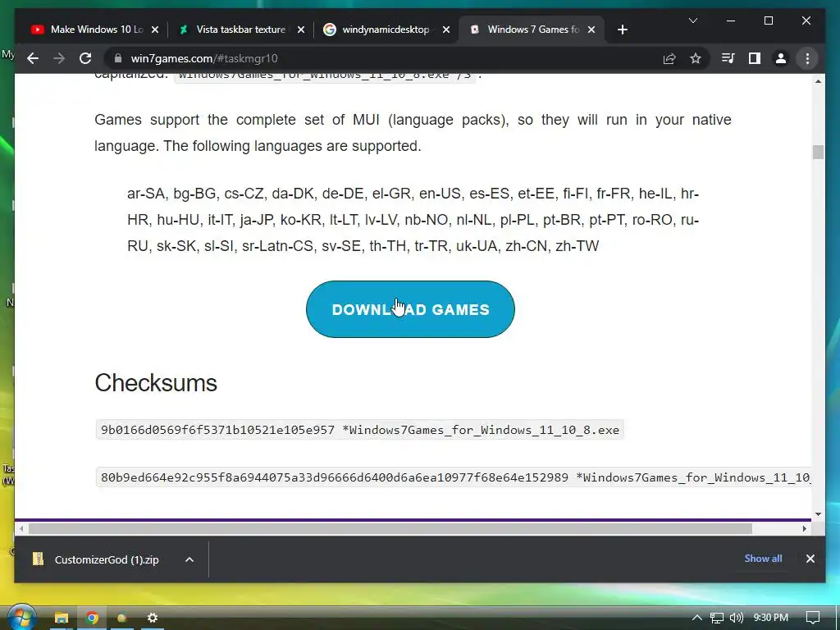The width and height of the screenshot is (840, 630).
Task: Click the Checksums heading
Action: click(156, 383)
